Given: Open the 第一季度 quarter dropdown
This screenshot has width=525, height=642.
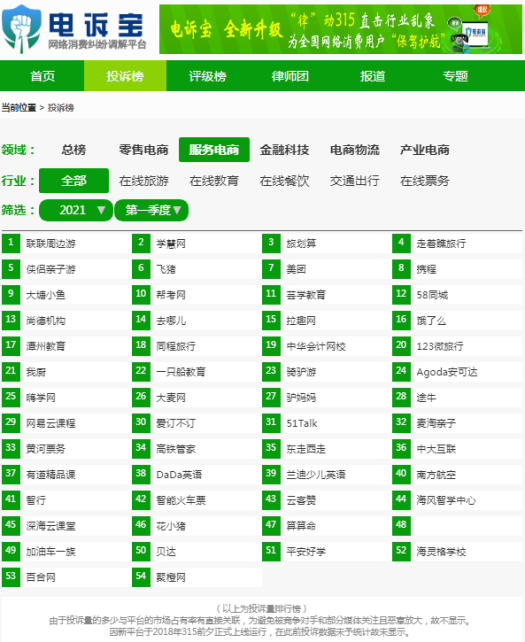Looking at the screenshot, I should (x=152, y=210).
